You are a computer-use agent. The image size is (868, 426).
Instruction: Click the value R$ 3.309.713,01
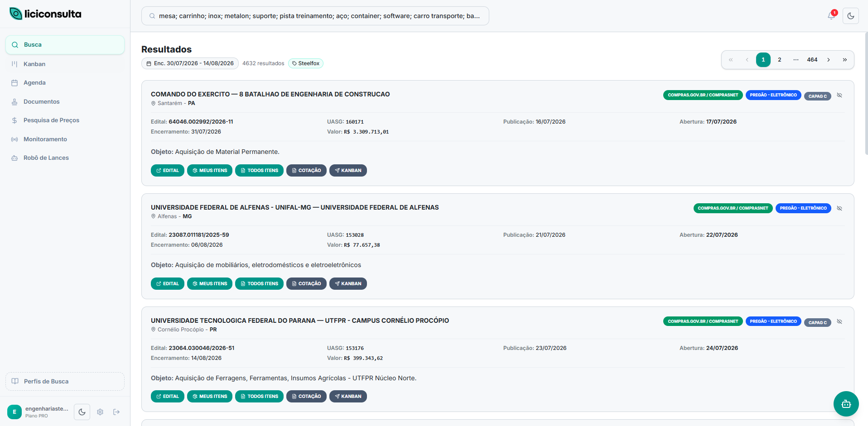[366, 132]
